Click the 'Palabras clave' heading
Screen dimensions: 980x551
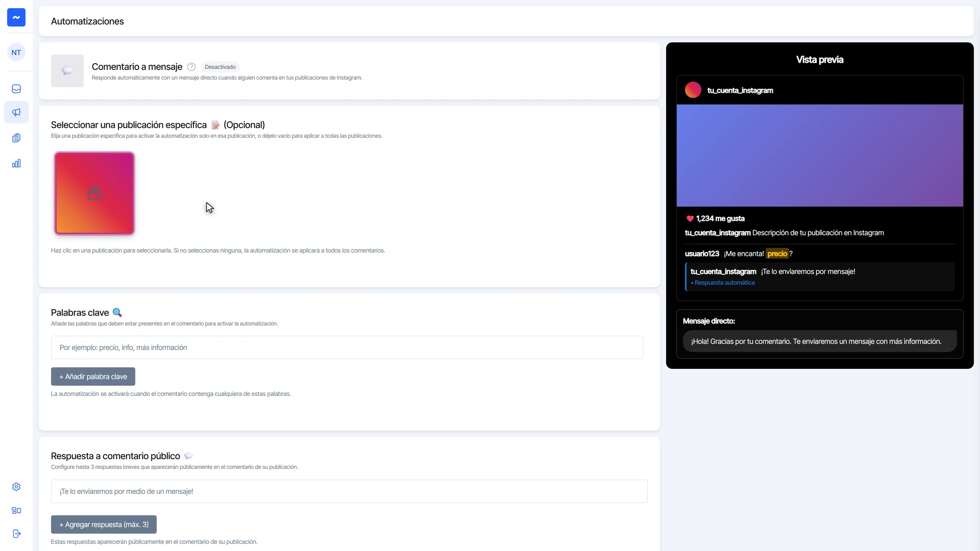coord(80,313)
